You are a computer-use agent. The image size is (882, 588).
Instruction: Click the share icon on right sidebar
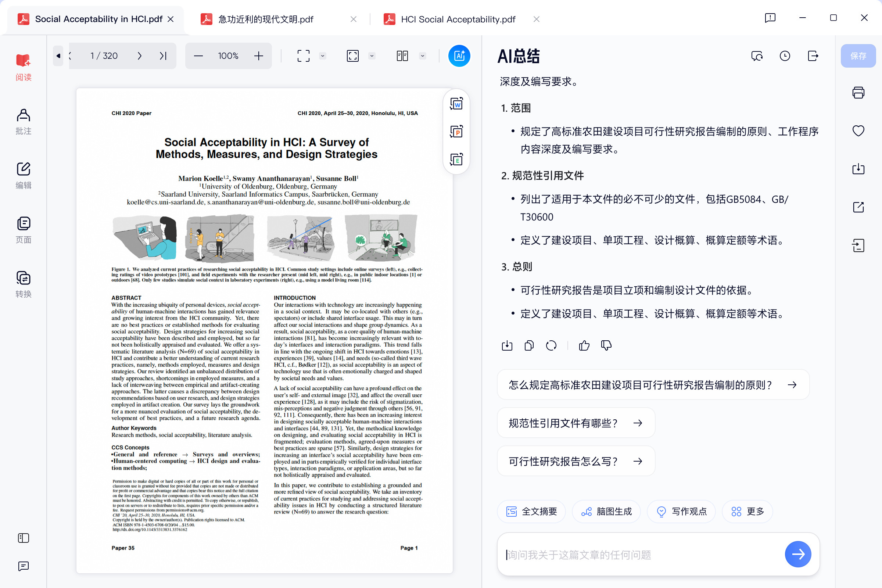pos(858,207)
